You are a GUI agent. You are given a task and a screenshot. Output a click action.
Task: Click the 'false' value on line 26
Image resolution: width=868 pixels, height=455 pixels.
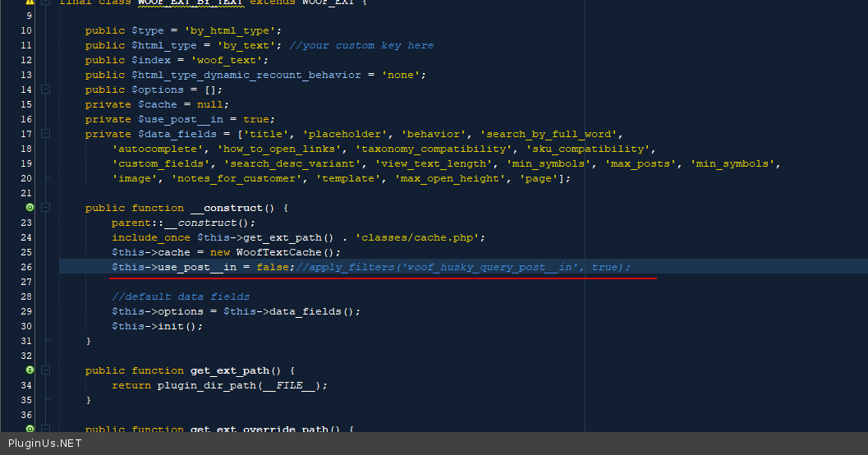[x=273, y=267]
